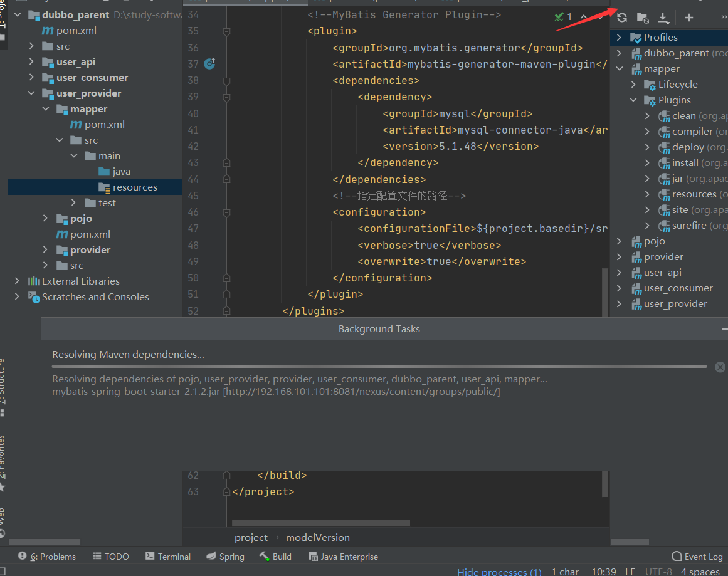This screenshot has width=728, height=576.
Task: Open the Build tool window
Action: tap(275, 557)
